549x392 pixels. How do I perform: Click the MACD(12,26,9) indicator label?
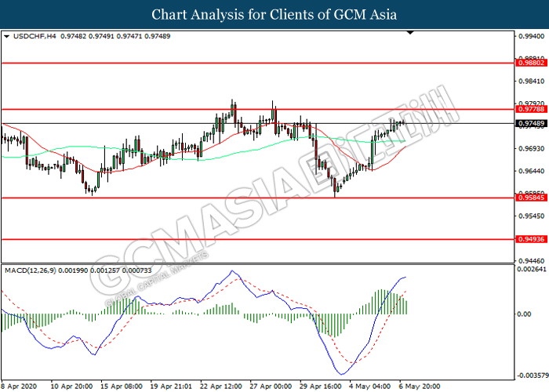[30, 270]
